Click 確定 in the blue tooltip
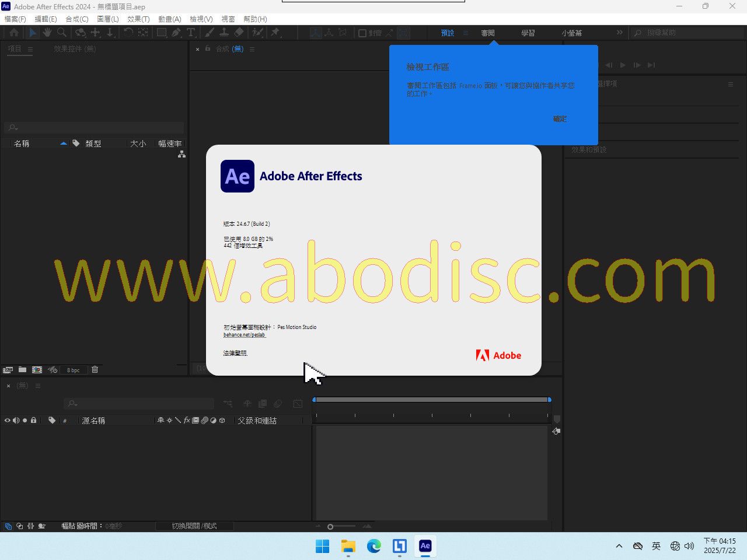The height and width of the screenshot is (560, 747). click(x=560, y=119)
